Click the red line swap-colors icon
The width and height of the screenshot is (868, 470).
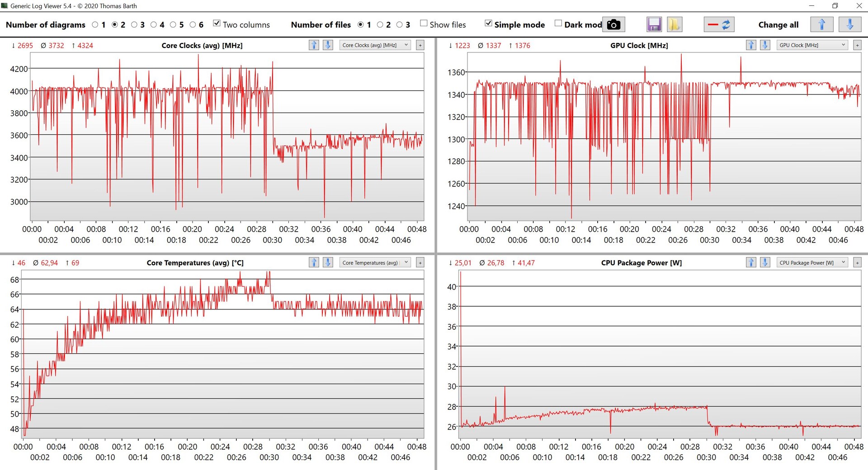tap(719, 24)
